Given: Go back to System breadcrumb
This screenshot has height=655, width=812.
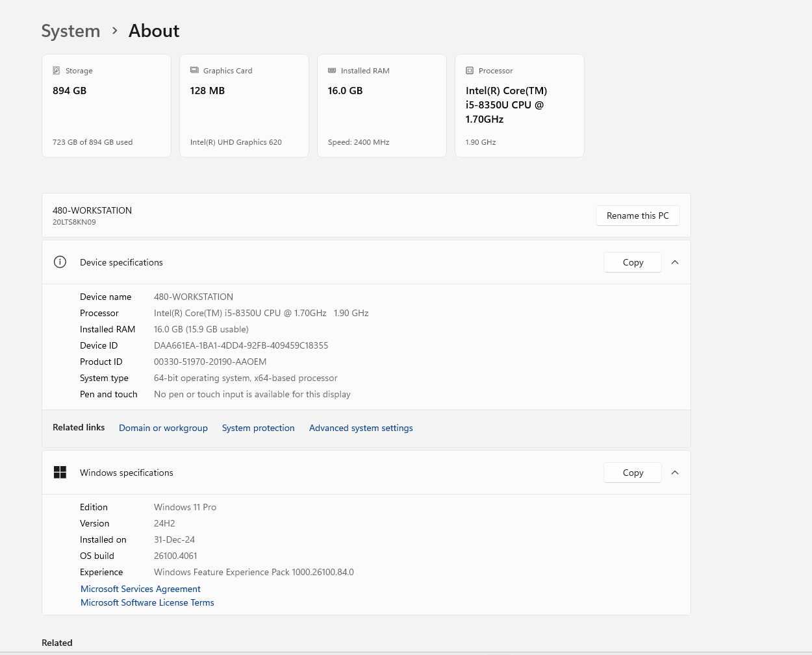Looking at the screenshot, I should [71, 31].
